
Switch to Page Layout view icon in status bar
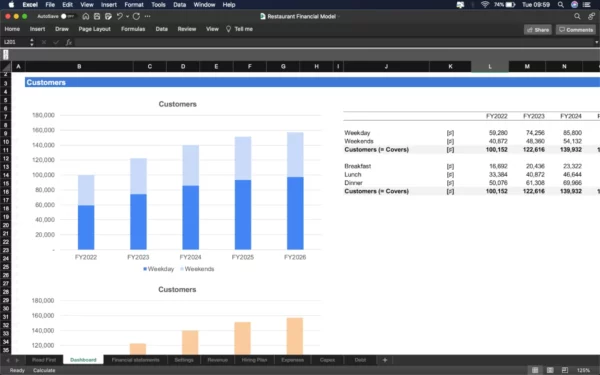click(x=550, y=370)
